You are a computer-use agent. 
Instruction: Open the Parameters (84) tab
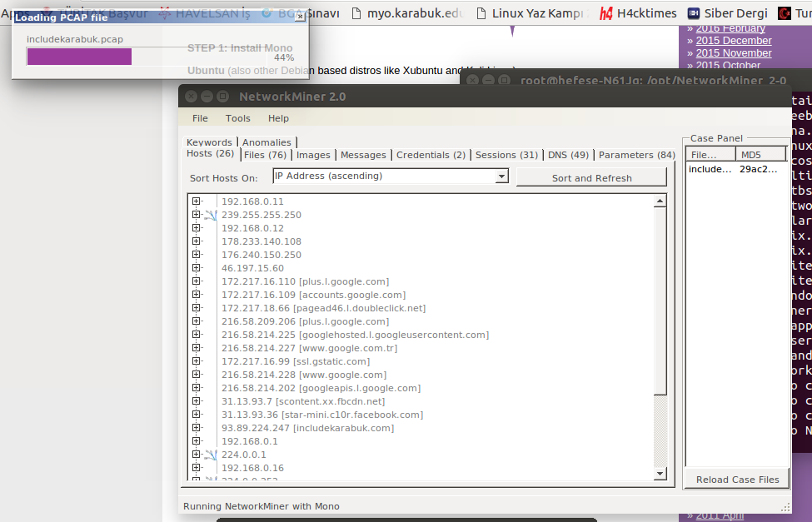click(636, 155)
